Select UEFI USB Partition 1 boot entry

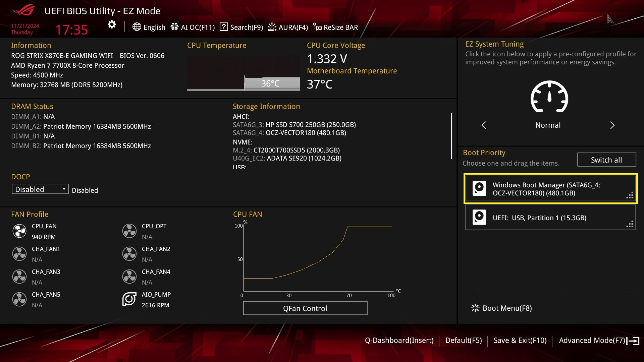(550, 218)
